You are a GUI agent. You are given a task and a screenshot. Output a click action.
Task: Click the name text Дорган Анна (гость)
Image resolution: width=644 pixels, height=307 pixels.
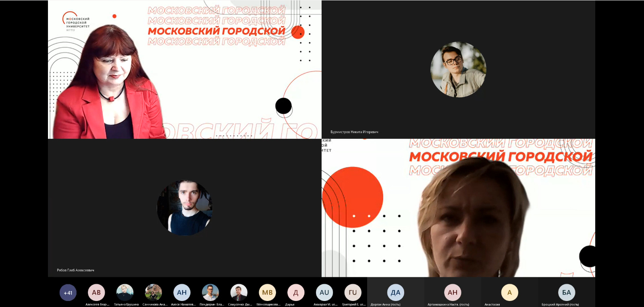385,305
